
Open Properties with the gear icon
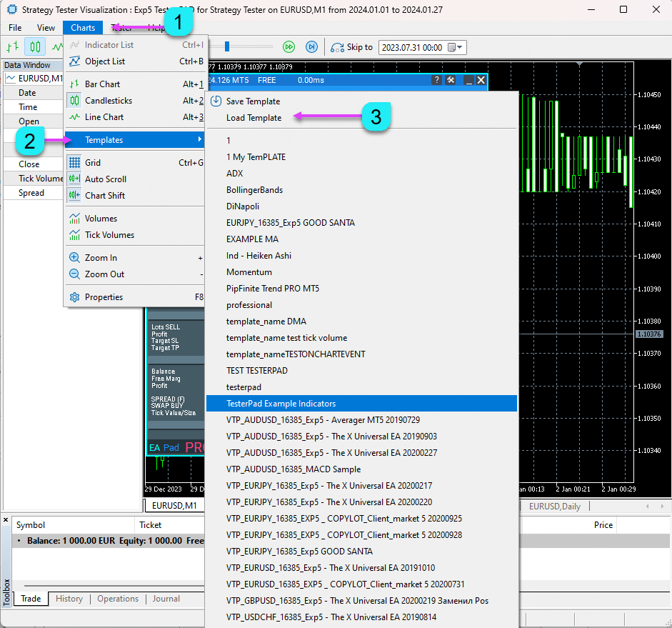click(x=74, y=297)
